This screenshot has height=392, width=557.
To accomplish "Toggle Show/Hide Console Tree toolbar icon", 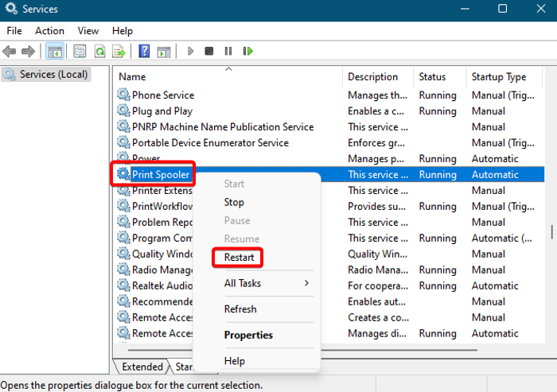I will tap(55, 52).
